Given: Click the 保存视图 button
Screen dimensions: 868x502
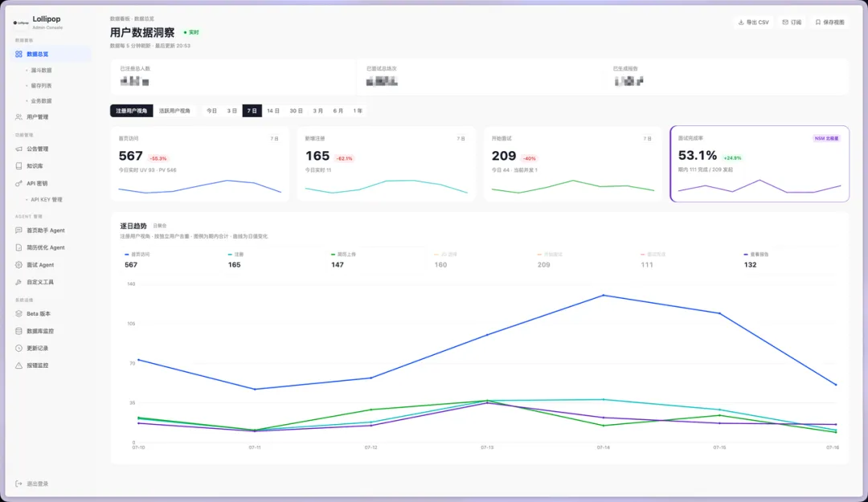Looking at the screenshot, I should click(x=829, y=22).
